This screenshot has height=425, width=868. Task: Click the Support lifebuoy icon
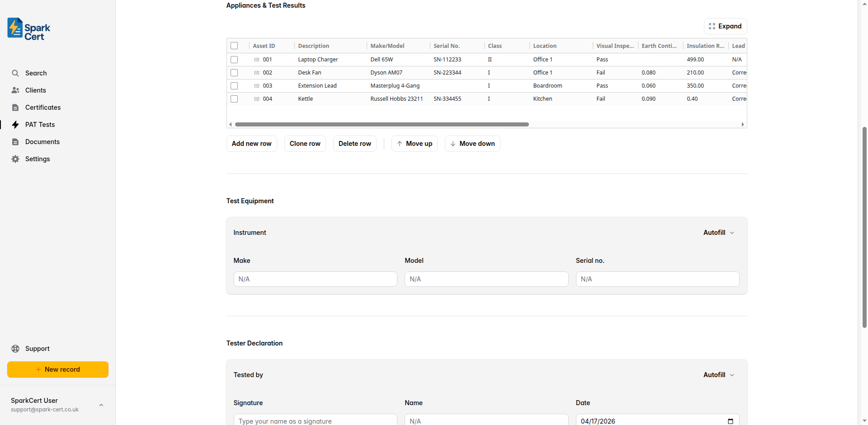[x=15, y=349]
